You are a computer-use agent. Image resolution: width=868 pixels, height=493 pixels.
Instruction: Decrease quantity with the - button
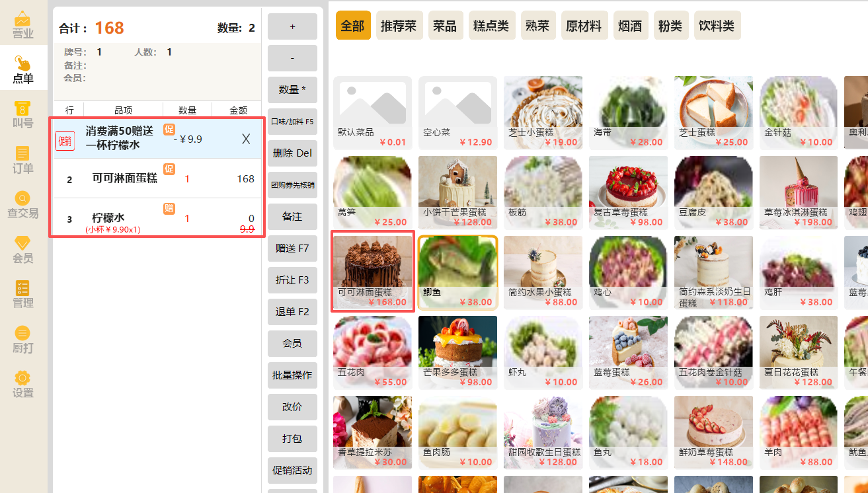292,58
